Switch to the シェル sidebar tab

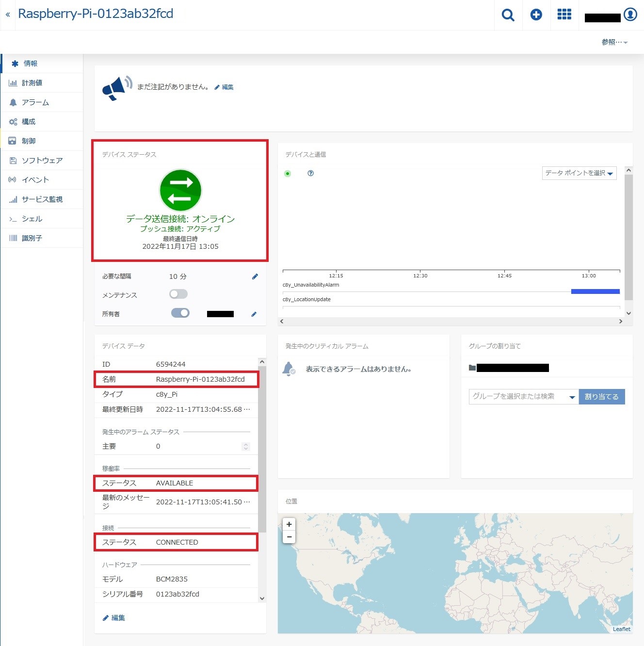click(32, 219)
